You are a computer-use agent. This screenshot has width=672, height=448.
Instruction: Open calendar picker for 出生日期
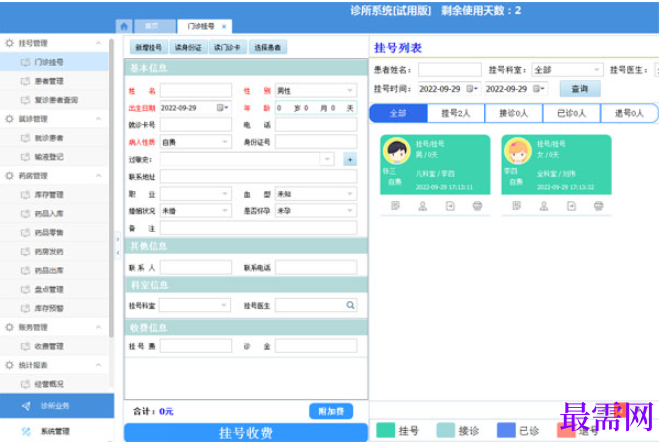(222, 108)
